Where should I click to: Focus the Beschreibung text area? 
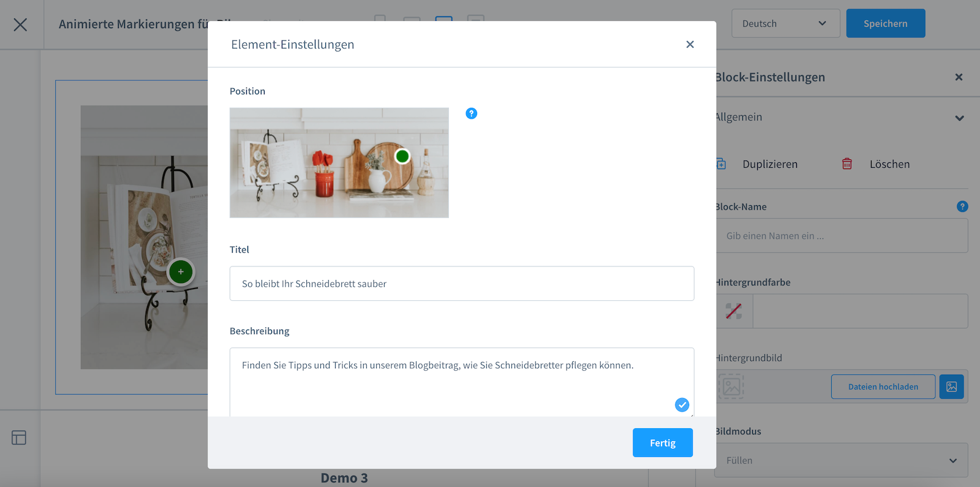point(462,382)
